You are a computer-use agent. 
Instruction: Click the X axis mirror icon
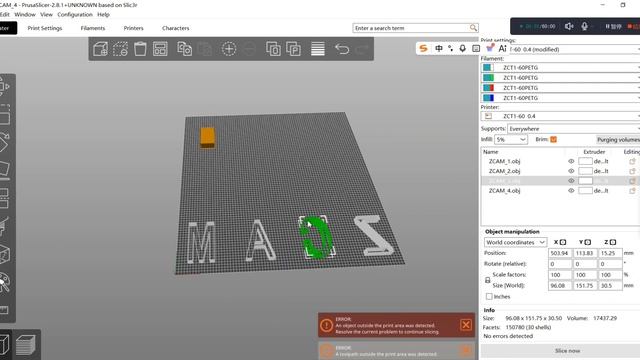[563, 242]
